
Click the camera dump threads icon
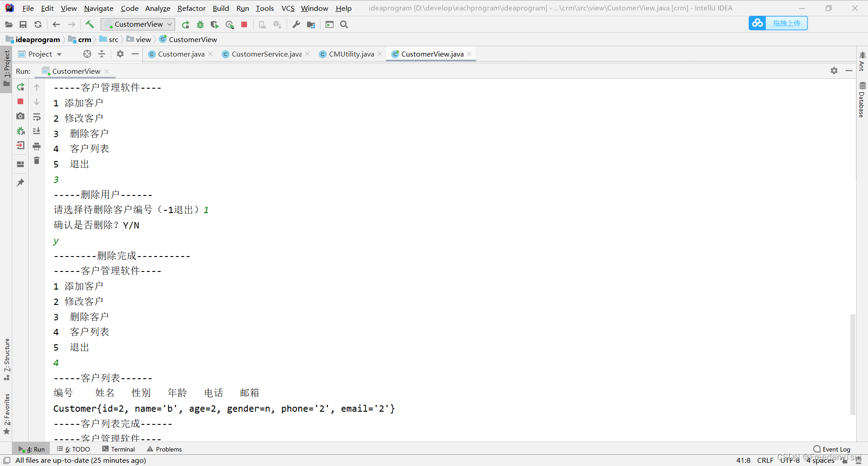[x=20, y=116]
